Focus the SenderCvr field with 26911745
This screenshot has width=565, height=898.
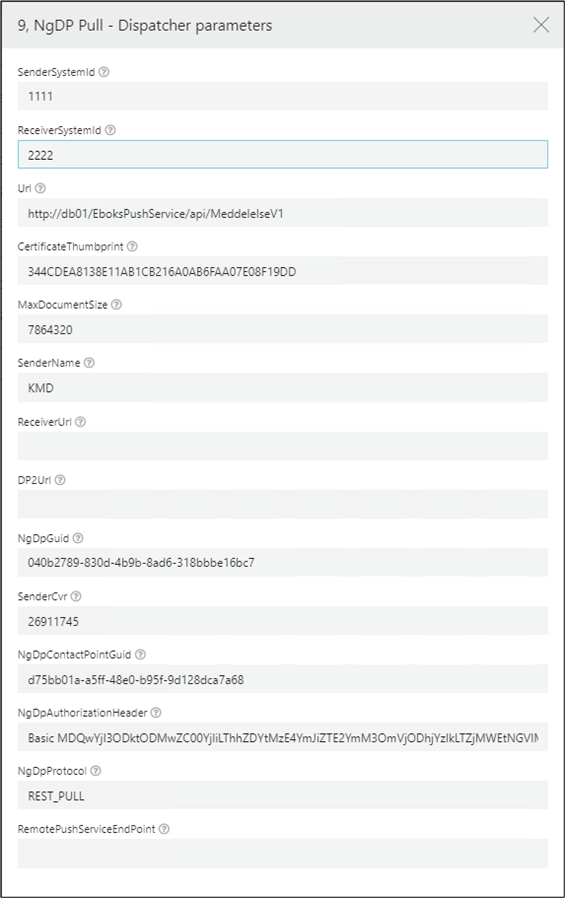(283, 621)
